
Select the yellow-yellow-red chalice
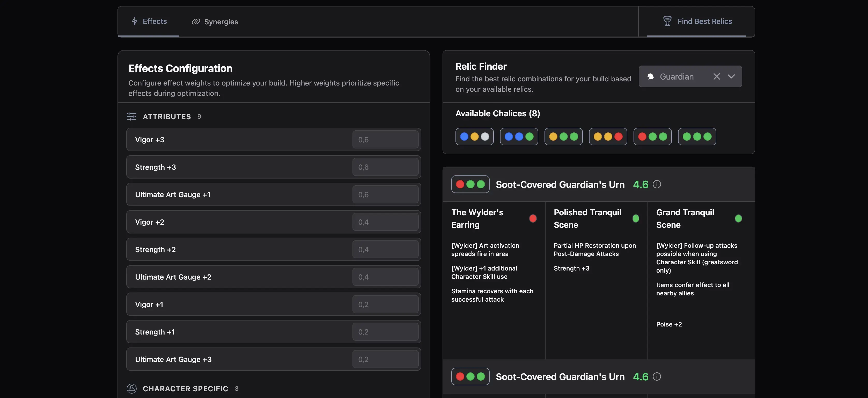tap(608, 137)
